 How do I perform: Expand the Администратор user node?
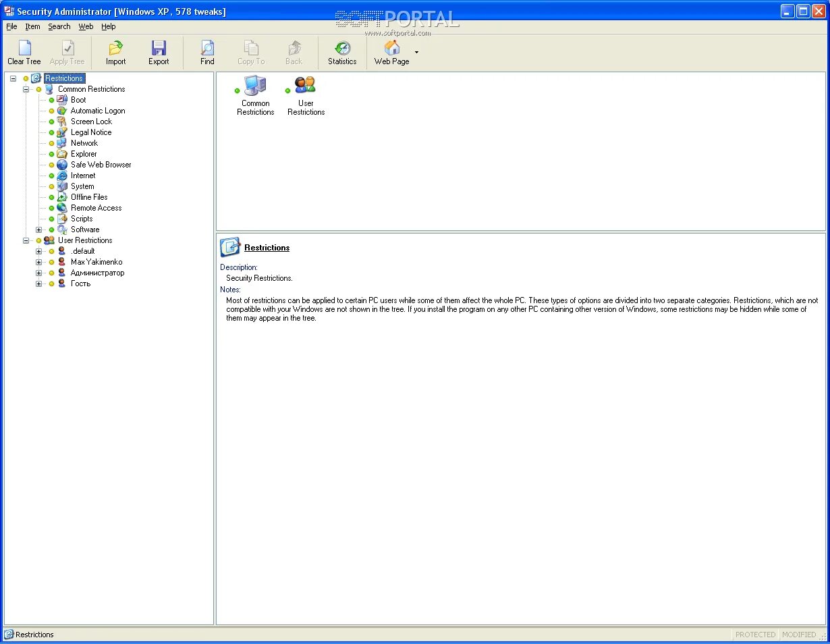point(38,273)
